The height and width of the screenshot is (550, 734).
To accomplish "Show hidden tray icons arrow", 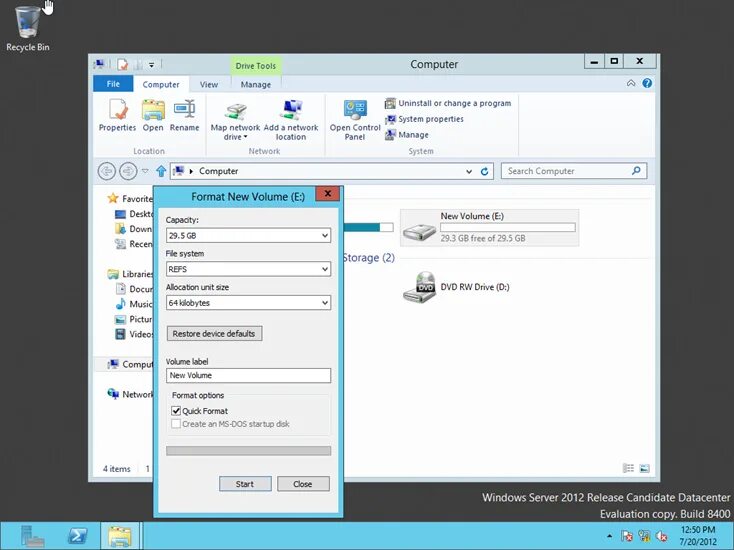I will 609,536.
